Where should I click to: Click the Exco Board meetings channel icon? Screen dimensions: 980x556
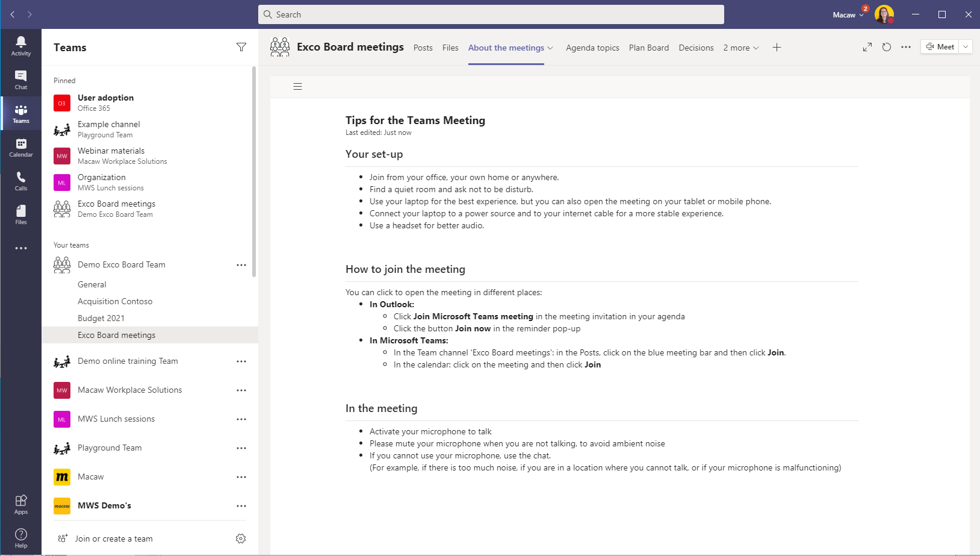coord(280,47)
